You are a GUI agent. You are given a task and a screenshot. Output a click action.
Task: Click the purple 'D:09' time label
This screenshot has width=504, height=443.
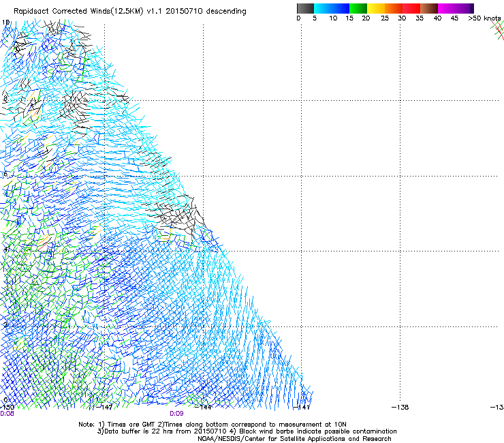(x=176, y=414)
